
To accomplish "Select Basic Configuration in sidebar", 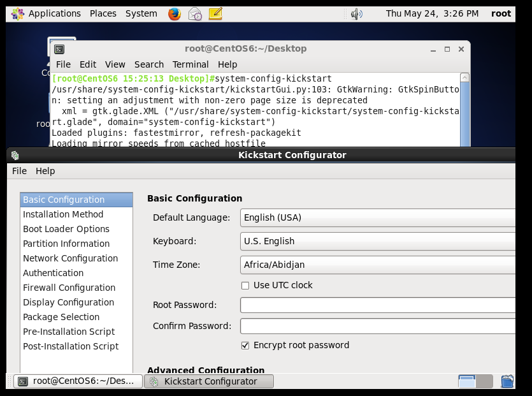I will (76, 200).
